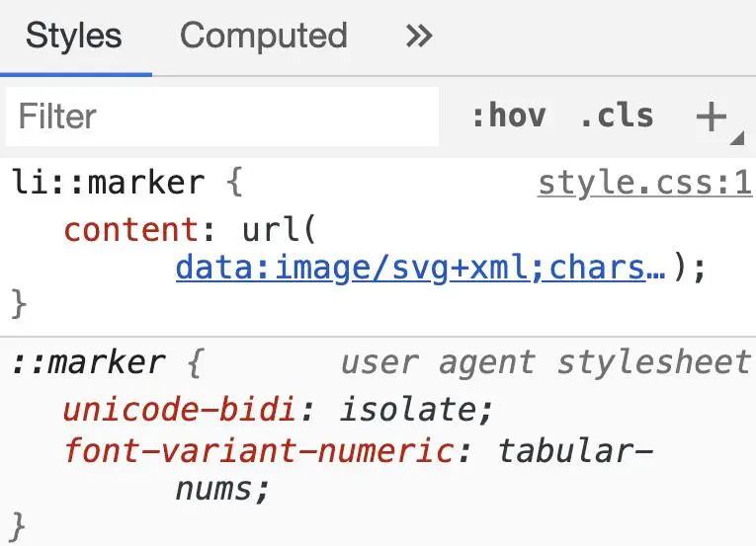Click the plus New Style Rule icon
The image size is (756, 546).
[x=710, y=117]
